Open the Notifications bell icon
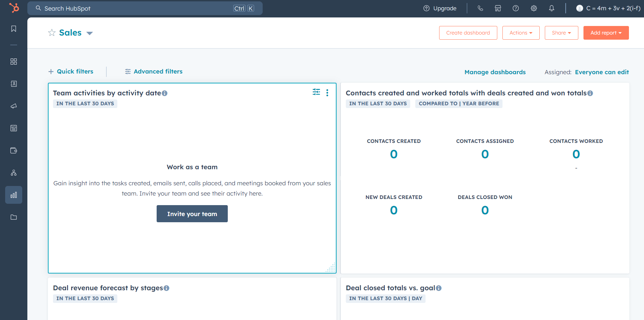 point(552,8)
